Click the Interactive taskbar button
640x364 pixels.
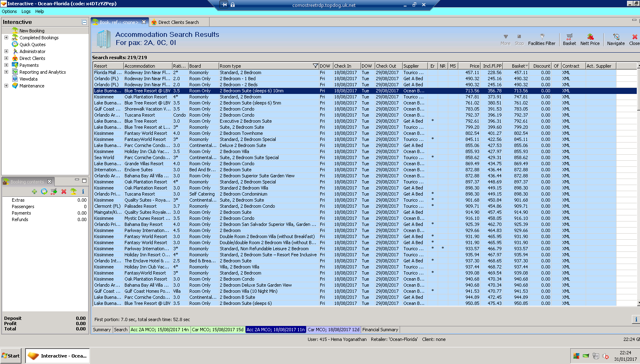click(x=58, y=356)
